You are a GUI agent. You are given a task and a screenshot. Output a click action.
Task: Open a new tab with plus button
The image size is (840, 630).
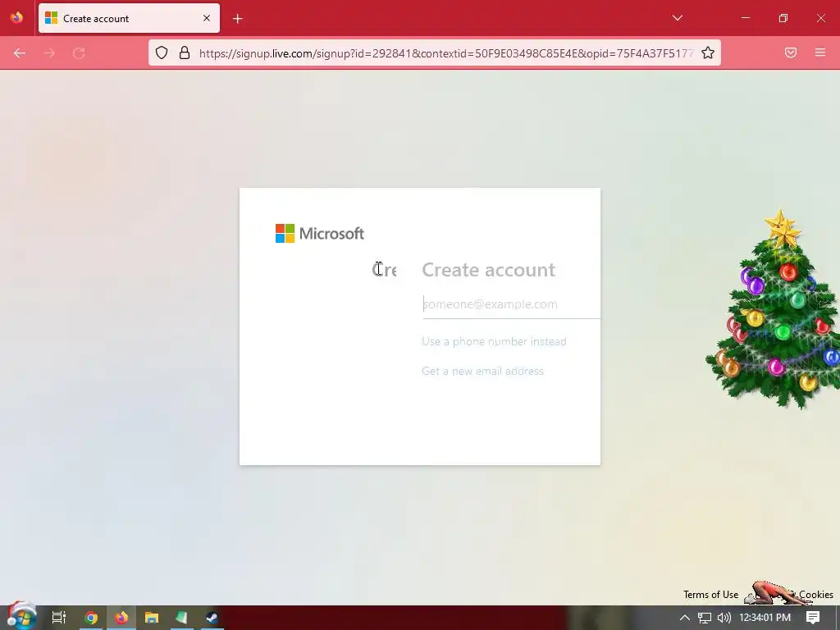coord(238,19)
